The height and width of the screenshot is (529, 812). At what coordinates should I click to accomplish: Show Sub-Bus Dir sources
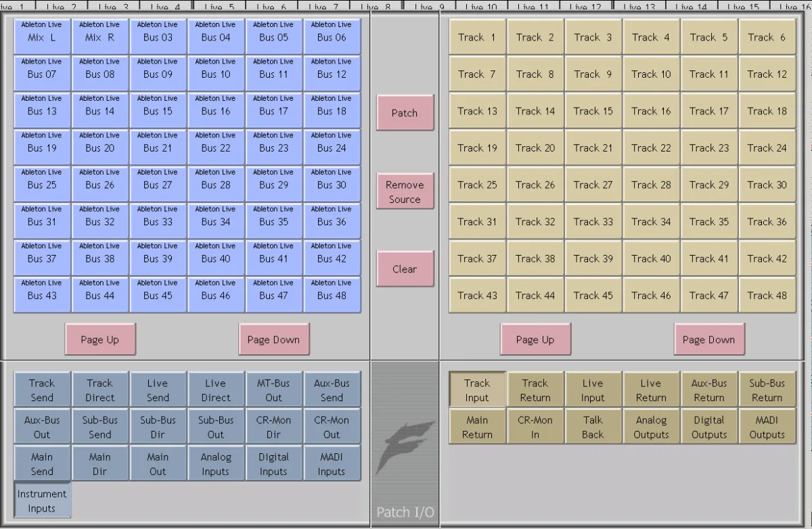[x=158, y=427]
